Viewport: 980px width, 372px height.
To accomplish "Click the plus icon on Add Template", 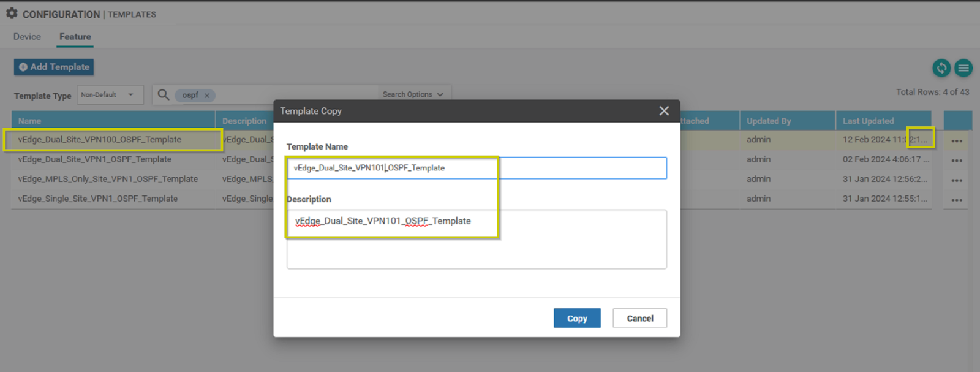I will tap(23, 67).
